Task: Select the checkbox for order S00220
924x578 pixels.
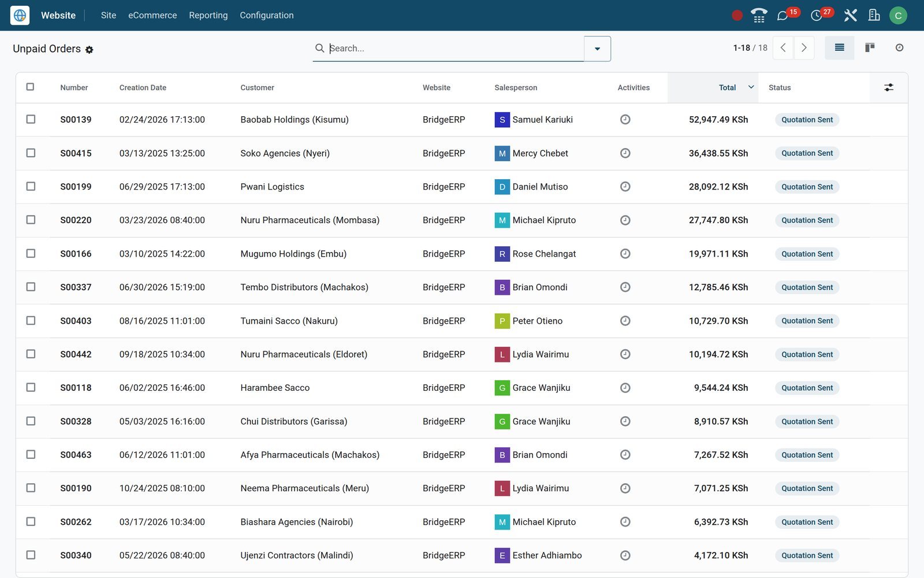Action: click(x=31, y=220)
